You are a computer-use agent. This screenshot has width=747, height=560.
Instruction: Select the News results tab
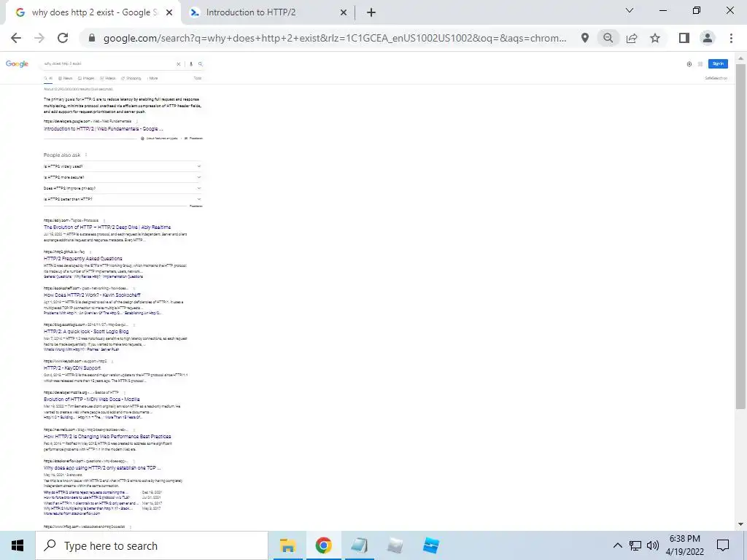[66, 78]
